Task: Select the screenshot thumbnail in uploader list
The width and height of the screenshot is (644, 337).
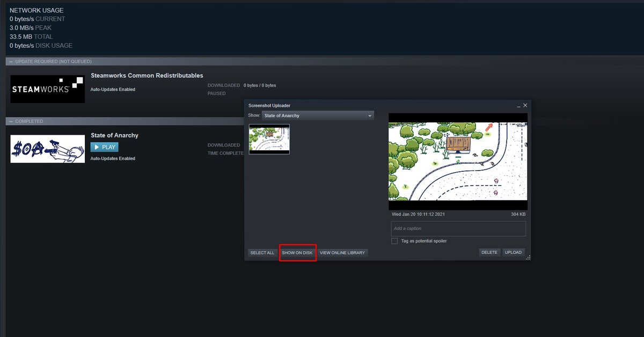Action: point(269,139)
